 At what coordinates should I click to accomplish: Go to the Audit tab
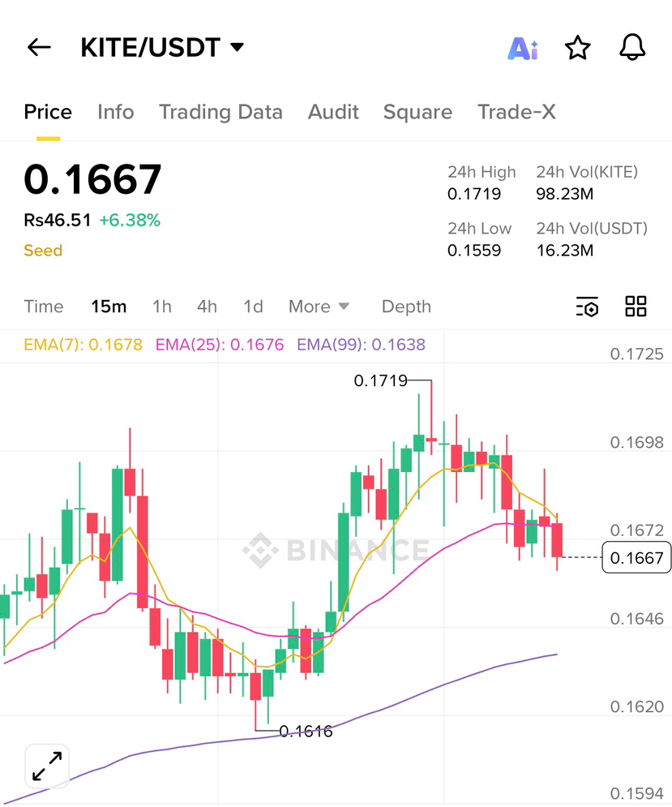tap(333, 112)
